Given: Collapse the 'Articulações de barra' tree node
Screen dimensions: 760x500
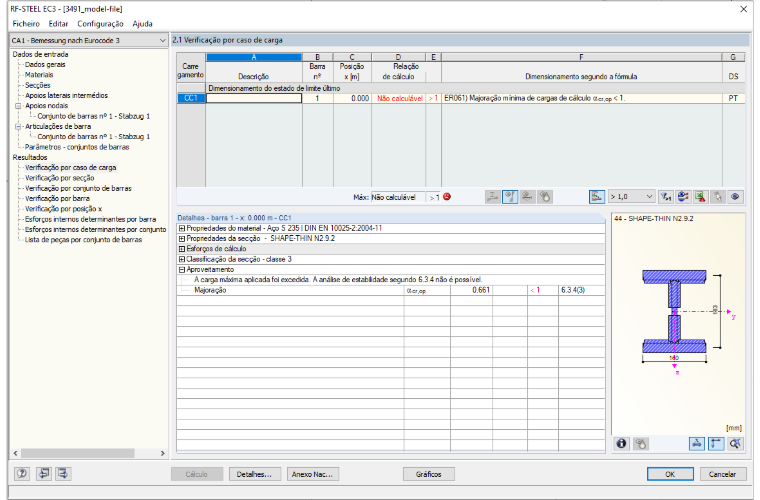Looking at the screenshot, I should click(18, 126).
